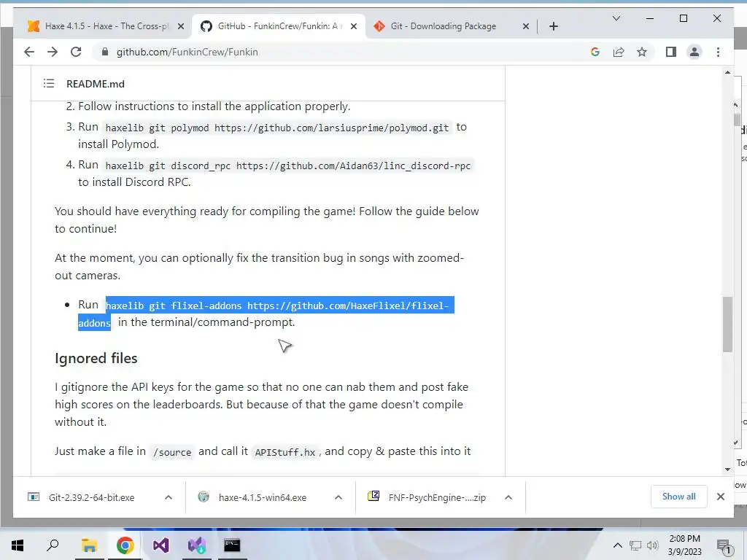Bookmark this page with the star icon
This screenshot has width=747, height=560.
(x=642, y=52)
